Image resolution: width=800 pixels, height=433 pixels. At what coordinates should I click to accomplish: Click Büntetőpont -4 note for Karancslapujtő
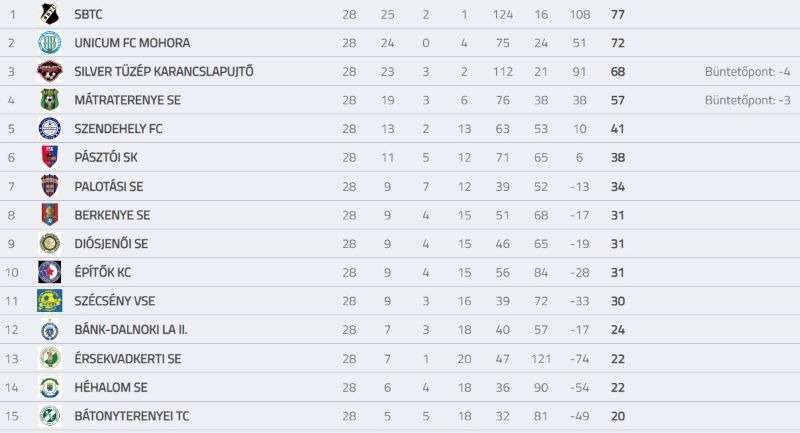click(747, 71)
